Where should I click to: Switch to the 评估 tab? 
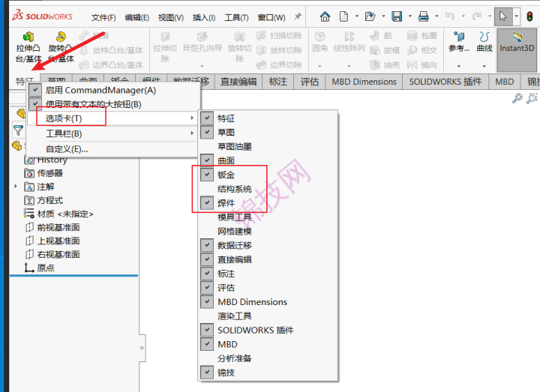click(x=309, y=82)
